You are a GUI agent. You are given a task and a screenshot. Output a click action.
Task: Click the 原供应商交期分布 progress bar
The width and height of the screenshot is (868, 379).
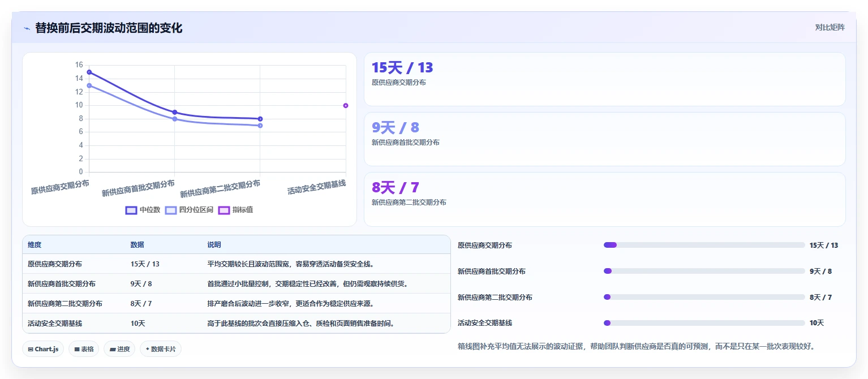point(704,245)
